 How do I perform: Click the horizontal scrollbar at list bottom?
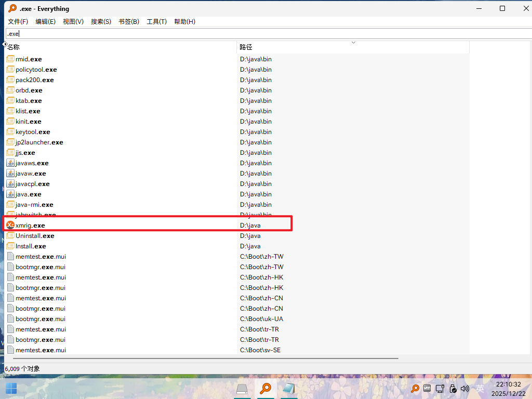point(203,358)
